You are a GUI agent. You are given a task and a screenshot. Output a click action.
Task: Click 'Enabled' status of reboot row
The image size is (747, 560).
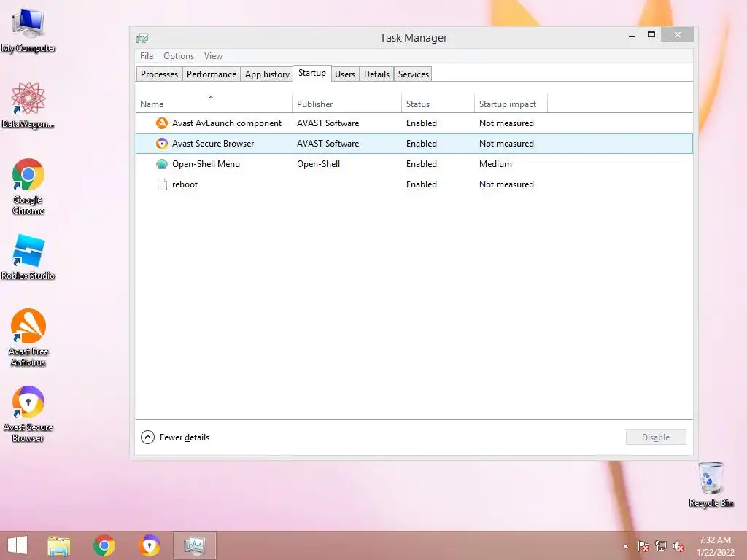[422, 184]
